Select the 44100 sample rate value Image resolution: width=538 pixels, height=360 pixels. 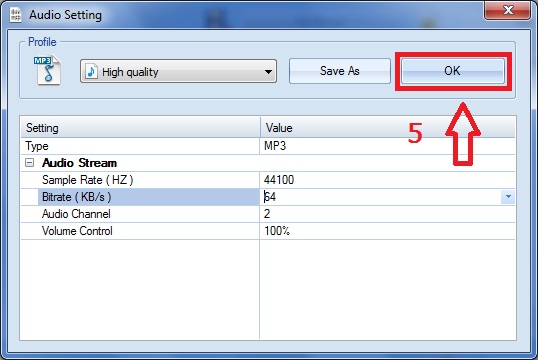pyautogui.click(x=279, y=180)
